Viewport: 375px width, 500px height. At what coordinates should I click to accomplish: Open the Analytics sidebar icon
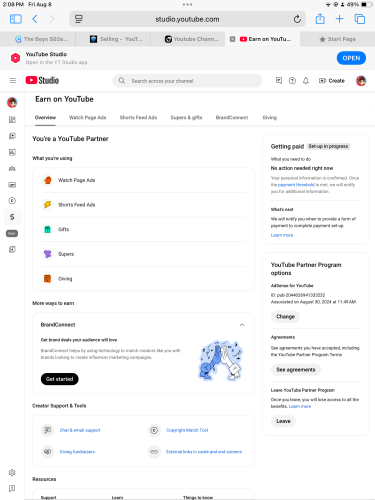click(x=12, y=152)
